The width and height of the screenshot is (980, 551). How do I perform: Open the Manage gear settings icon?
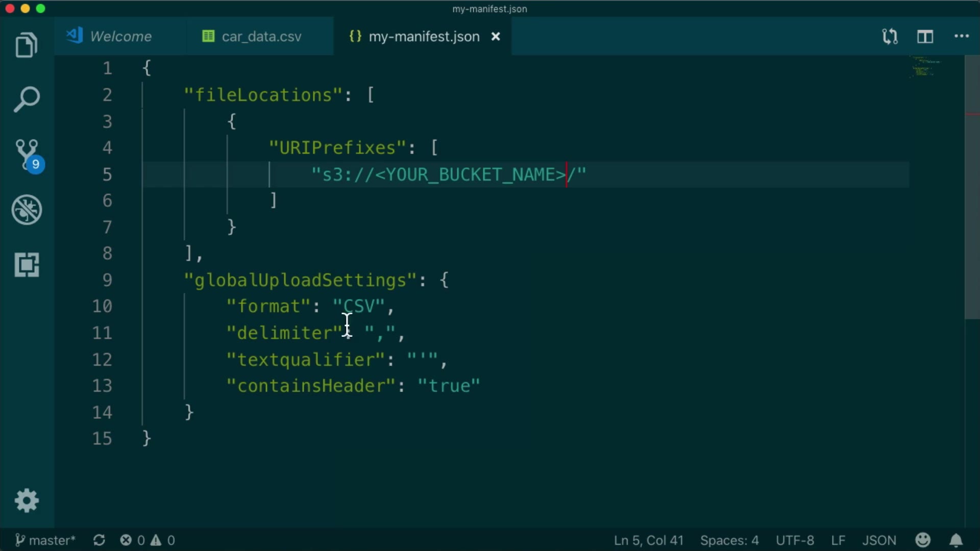(27, 500)
